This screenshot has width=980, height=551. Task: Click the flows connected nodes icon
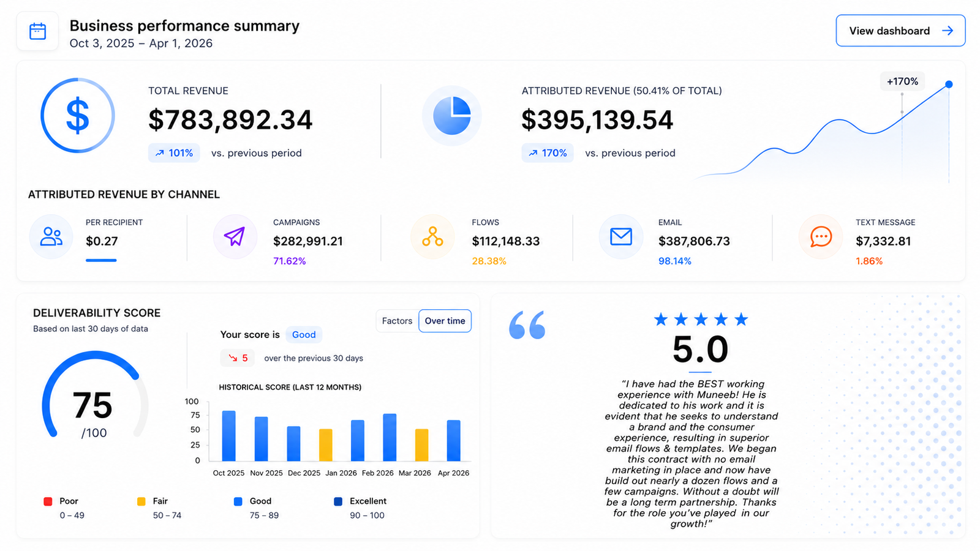coord(432,236)
